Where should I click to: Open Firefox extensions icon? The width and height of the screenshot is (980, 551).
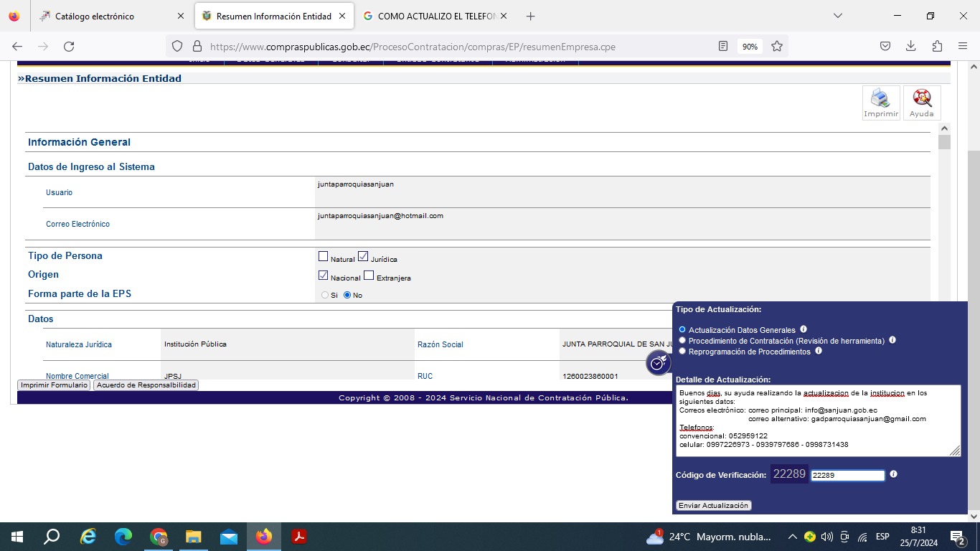[937, 47]
